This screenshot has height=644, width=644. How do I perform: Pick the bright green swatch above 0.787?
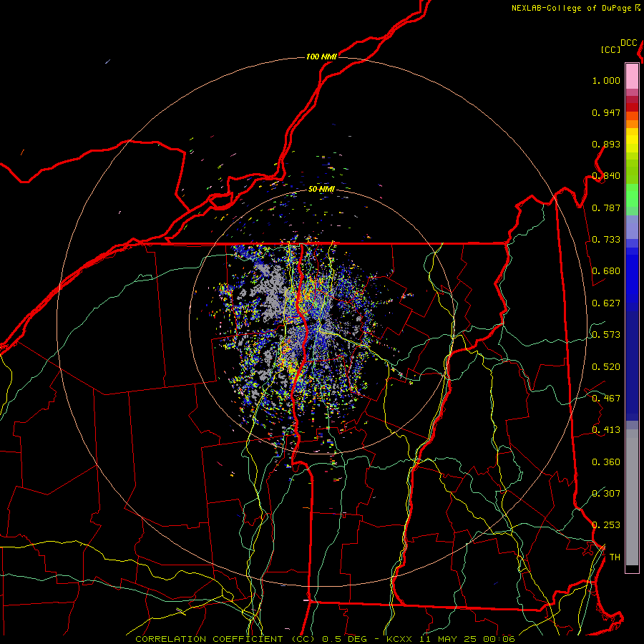point(632,195)
